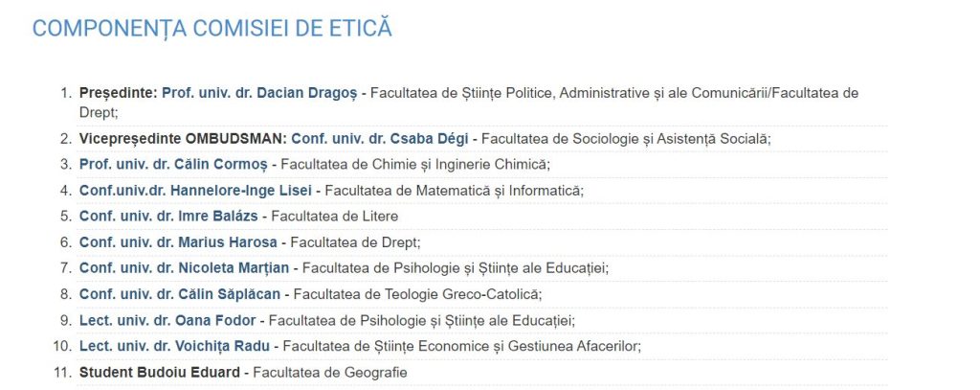Click Facultatea de Matematică și Informatică text

454,191
